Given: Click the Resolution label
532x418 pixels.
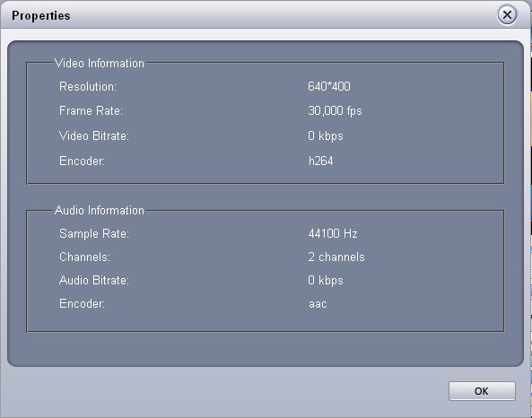Looking at the screenshot, I should 88,86.
